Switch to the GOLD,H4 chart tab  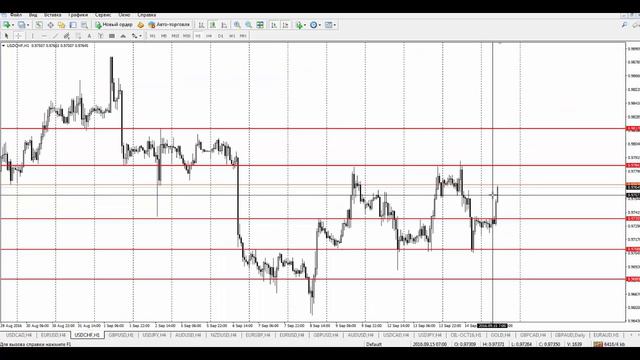coord(500,335)
